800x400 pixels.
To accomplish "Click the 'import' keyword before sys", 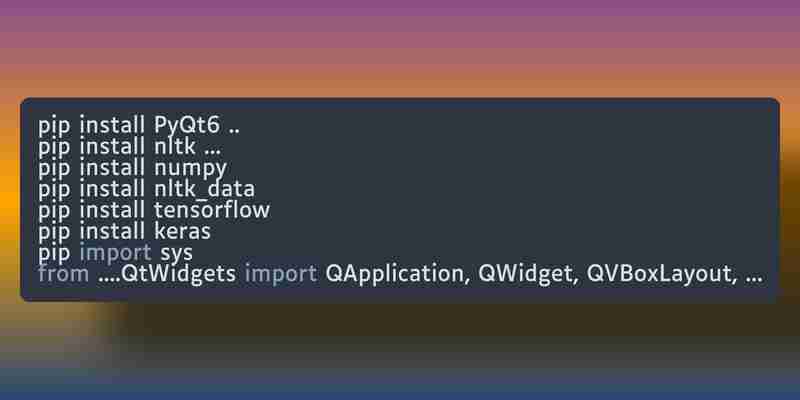I will [x=116, y=253].
